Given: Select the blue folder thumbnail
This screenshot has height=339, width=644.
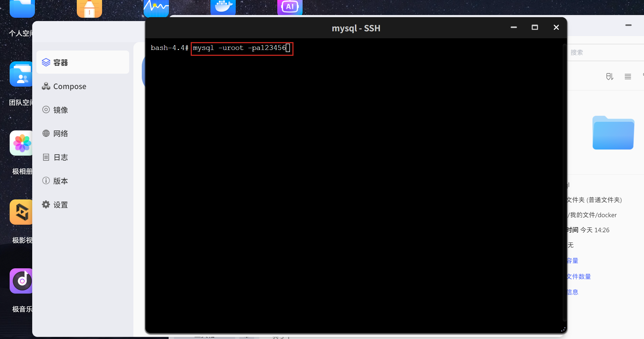Looking at the screenshot, I should (613, 133).
